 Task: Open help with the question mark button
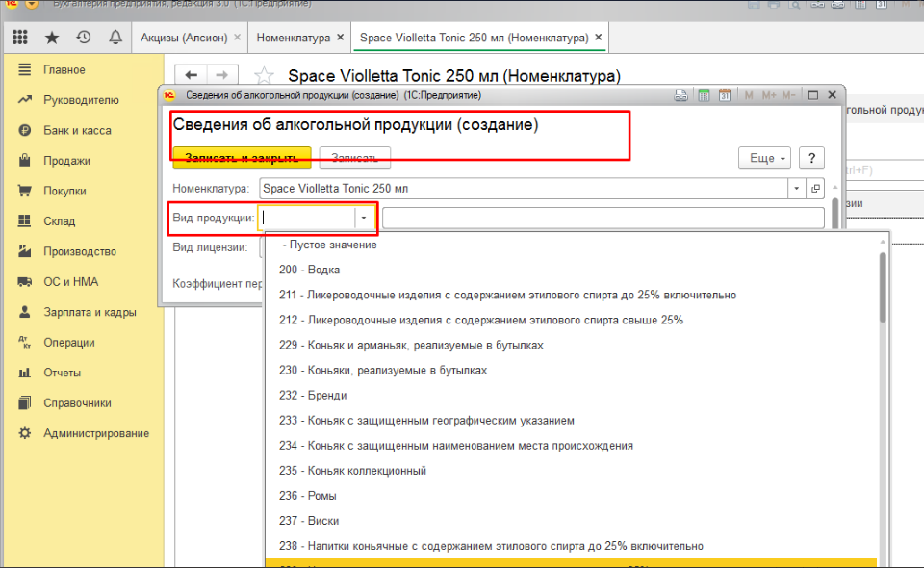(811, 158)
